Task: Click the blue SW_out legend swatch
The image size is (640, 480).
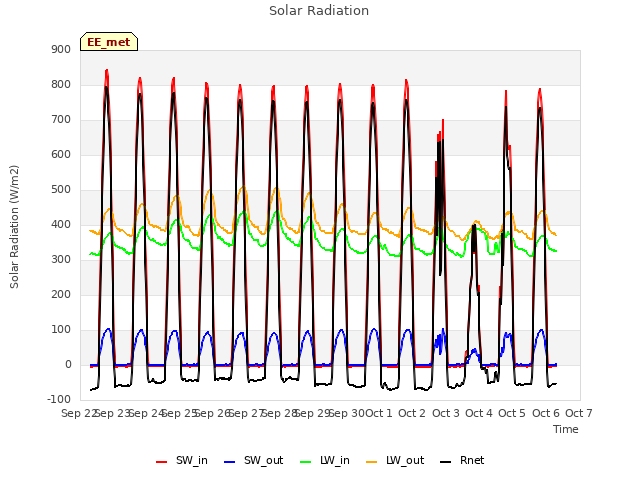Action: [x=230, y=462]
